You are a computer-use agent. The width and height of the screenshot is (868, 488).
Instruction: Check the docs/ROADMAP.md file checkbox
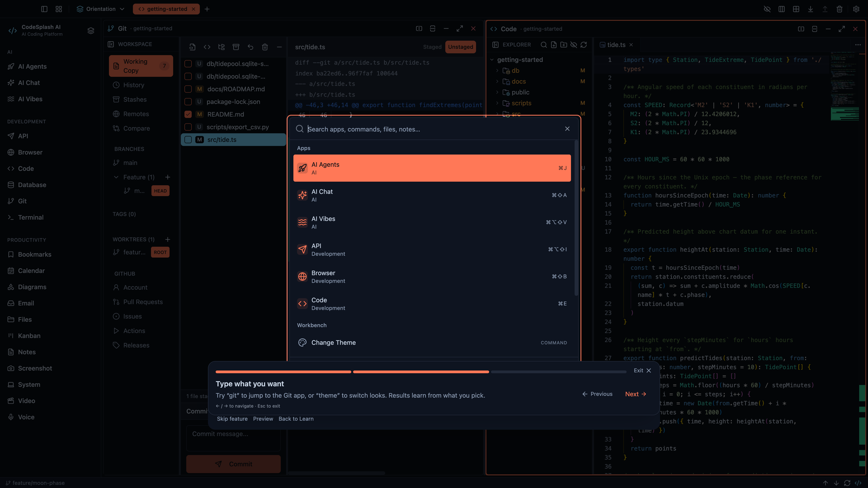point(188,89)
